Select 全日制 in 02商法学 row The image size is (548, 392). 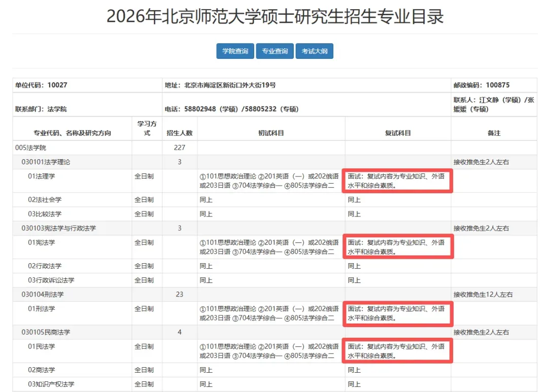(x=144, y=370)
